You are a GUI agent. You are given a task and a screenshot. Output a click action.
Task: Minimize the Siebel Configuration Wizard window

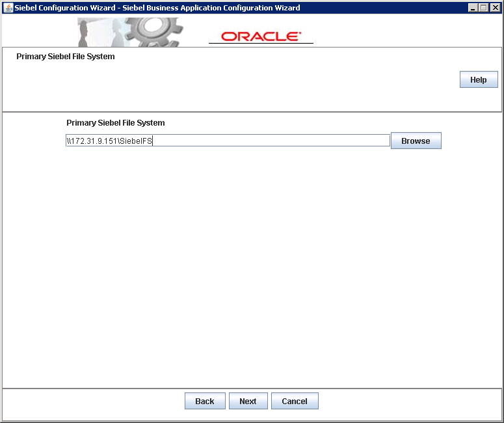[473, 8]
